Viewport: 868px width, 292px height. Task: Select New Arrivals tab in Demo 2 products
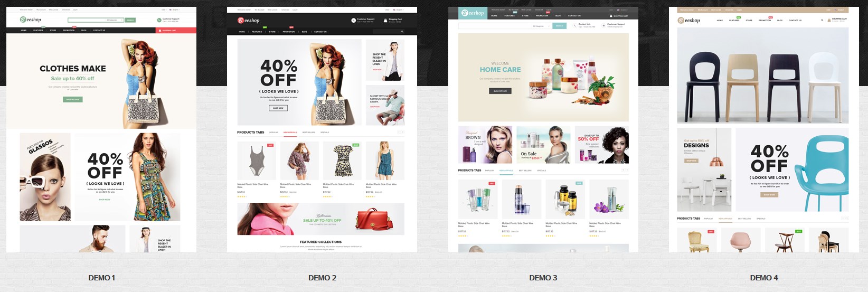click(x=290, y=133)
